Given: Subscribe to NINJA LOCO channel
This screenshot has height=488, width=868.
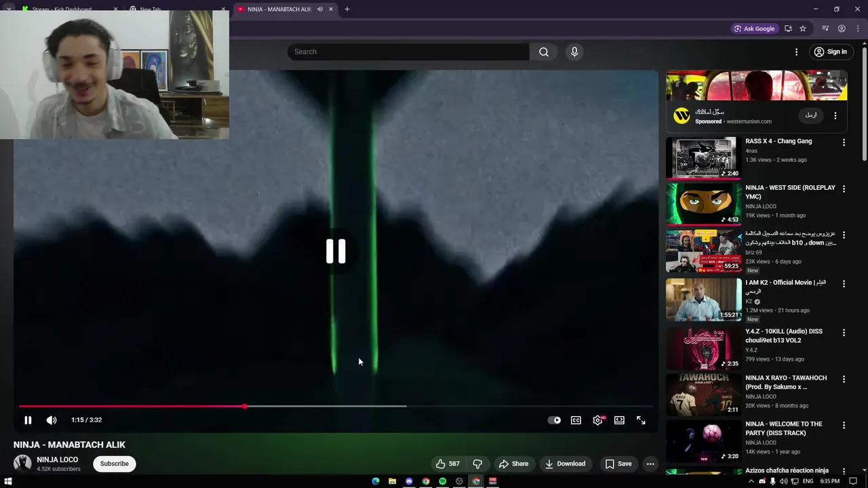Looking at the screenshot, I should [x=115, y=464].
